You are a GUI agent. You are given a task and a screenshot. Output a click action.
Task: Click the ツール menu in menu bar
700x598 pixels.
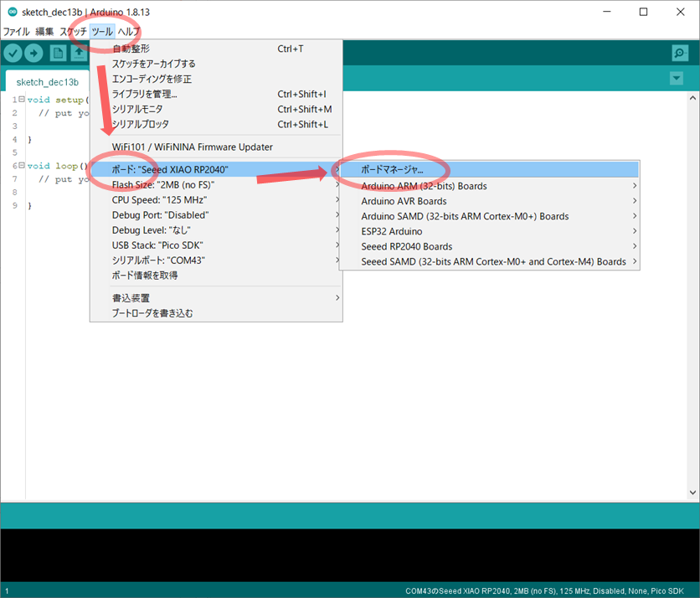coord(102,32)
